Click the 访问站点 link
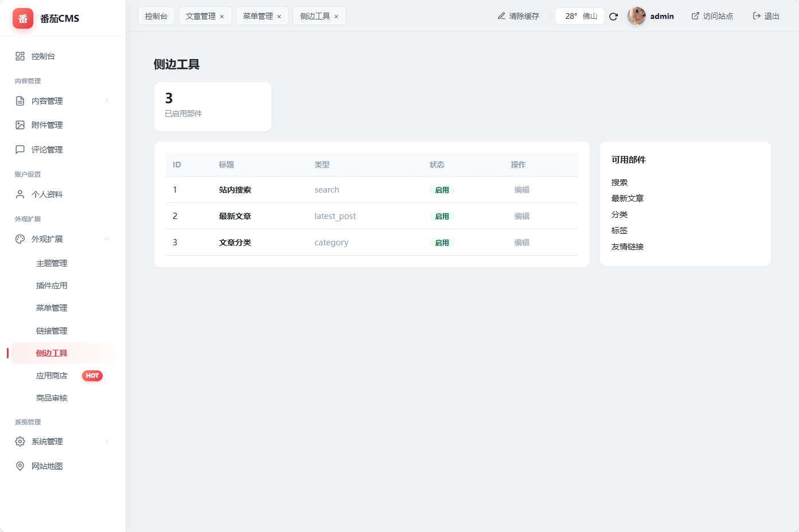The width and height of the screenshot is (799, 532). [712, 16]
